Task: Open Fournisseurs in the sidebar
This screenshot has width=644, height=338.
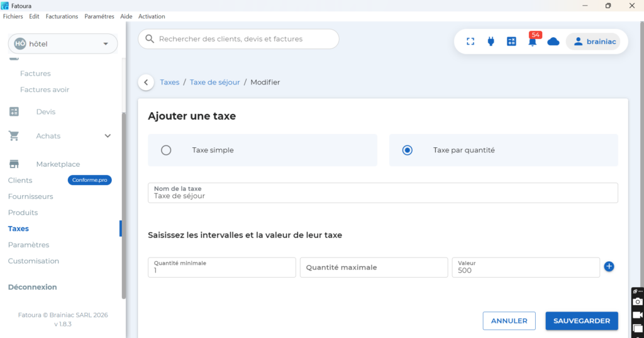Action: [x=30, y=196]
